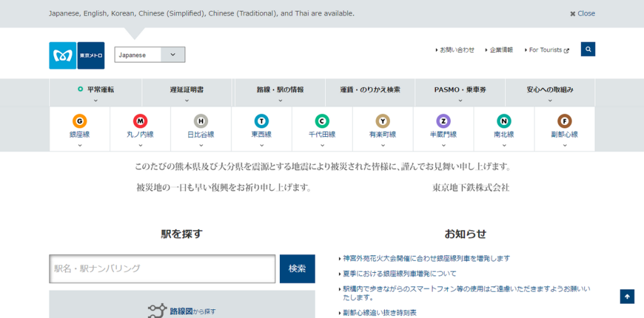Screen dimensions: 644x318
Task: Expand the 遅延証明書 menu
Action: click(x=187, y=92)
